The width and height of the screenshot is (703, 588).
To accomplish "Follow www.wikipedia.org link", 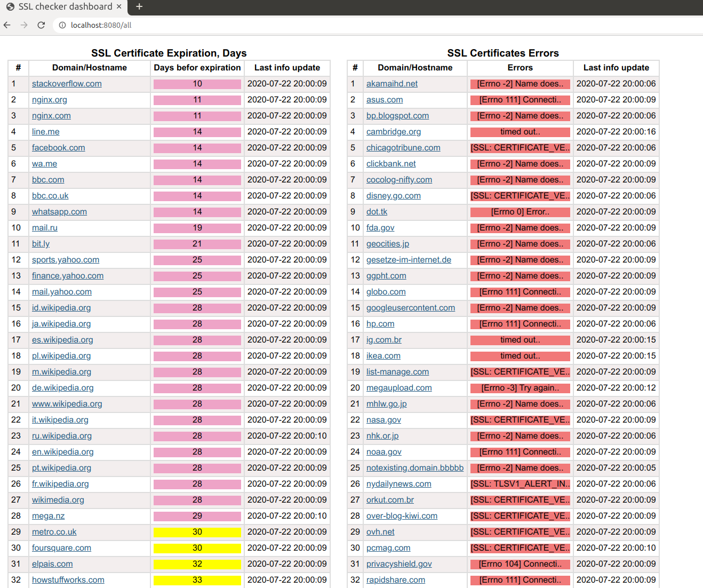I will 67,404.
